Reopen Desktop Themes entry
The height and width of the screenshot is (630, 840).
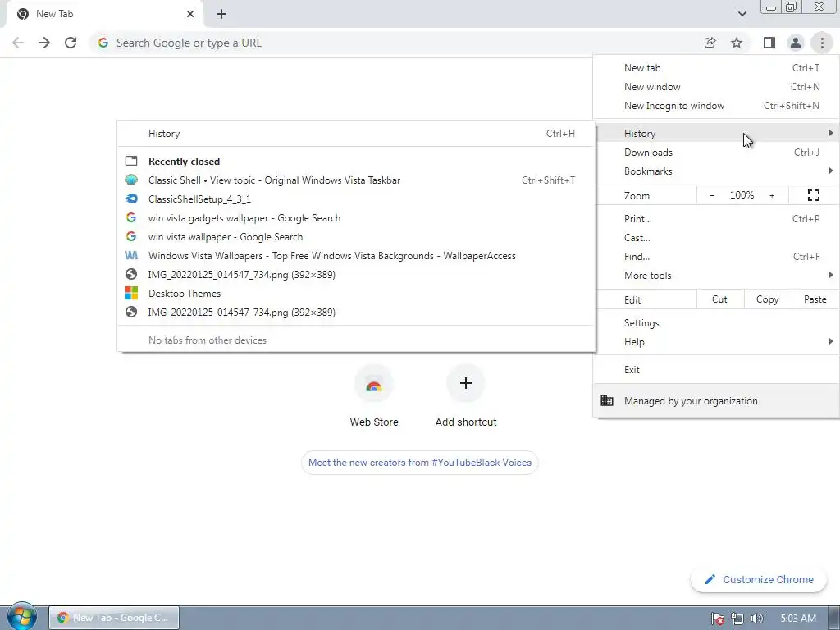tap(356, 293)
